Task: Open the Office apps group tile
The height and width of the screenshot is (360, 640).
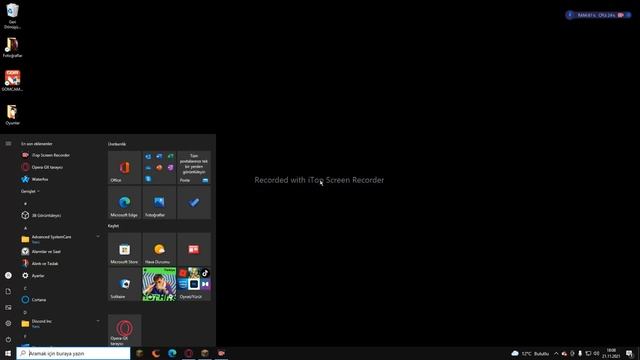Action: click(x=159, y=167)
